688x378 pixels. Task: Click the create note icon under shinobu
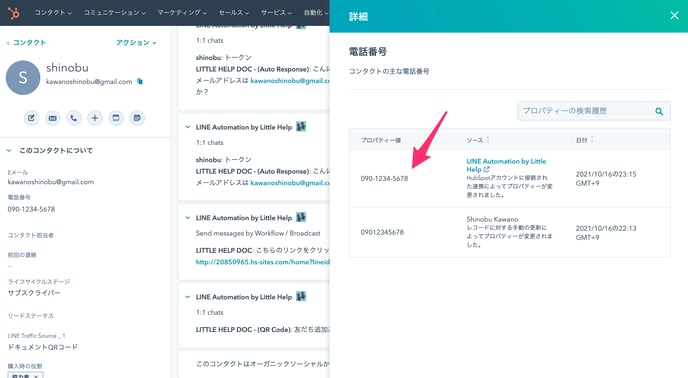pyautogui.click(x=32, y=118)
